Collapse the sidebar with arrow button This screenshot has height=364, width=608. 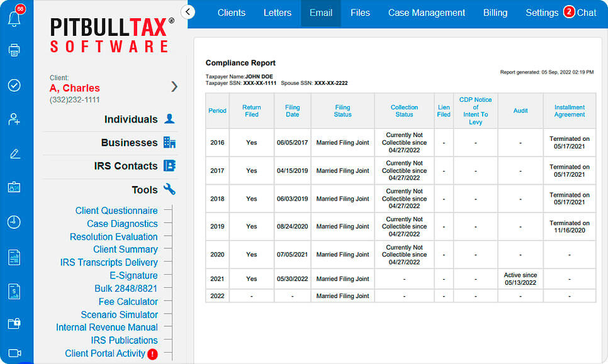[x=188, y=11]
